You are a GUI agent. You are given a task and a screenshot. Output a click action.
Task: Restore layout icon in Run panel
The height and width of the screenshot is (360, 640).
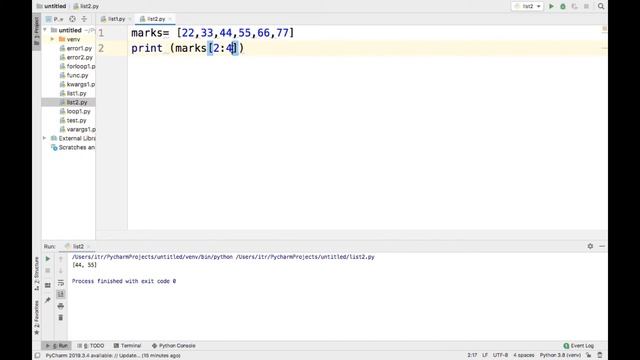click(x=48, y=285)
